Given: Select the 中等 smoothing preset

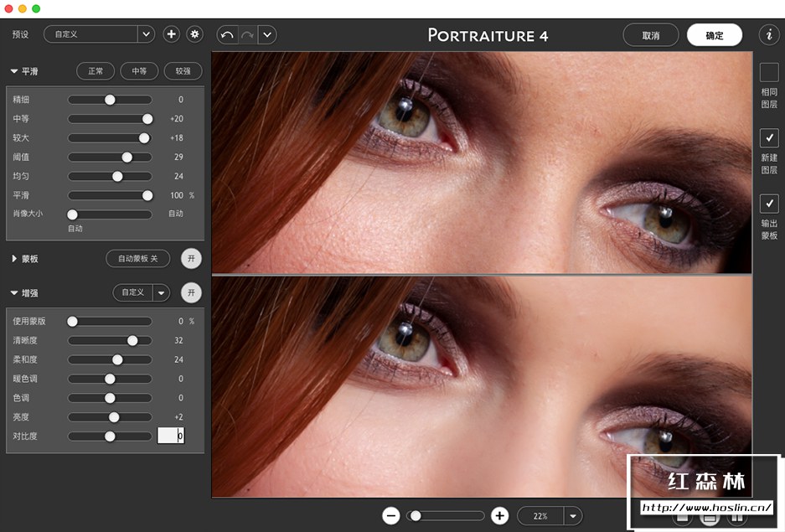Looking at the screenshot, I should pos(139,71).
